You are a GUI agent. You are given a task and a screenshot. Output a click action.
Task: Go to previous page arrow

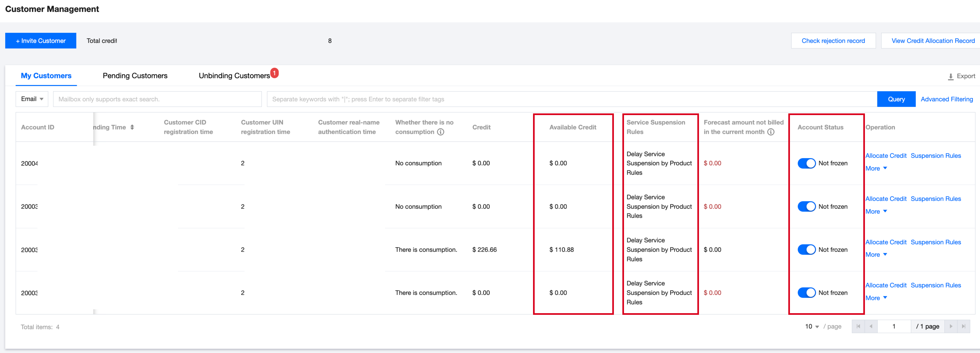click(x=871, y=326)
